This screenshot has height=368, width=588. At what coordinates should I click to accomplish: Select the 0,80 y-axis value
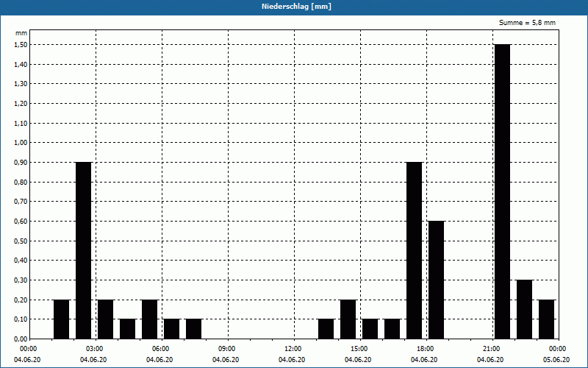coord(21,182)
